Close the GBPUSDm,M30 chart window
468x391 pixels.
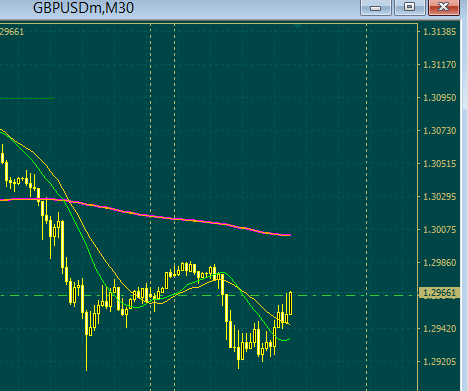coord(444,8)
